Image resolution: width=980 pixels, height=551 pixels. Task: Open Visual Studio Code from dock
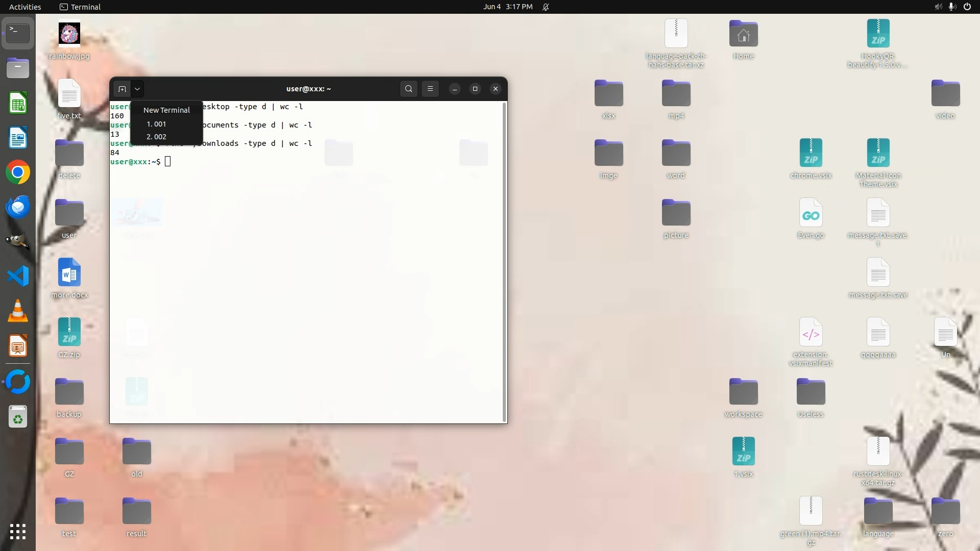[x=18, y=276]
